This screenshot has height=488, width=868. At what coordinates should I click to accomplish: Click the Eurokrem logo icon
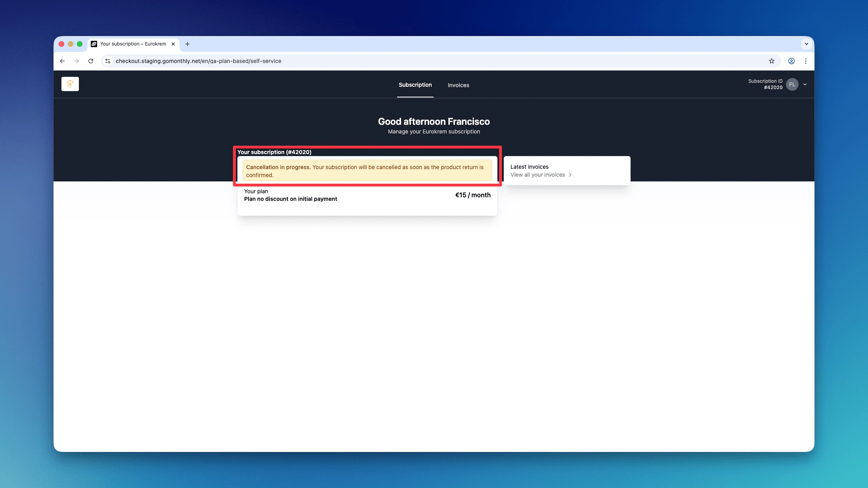pos(70,84)
